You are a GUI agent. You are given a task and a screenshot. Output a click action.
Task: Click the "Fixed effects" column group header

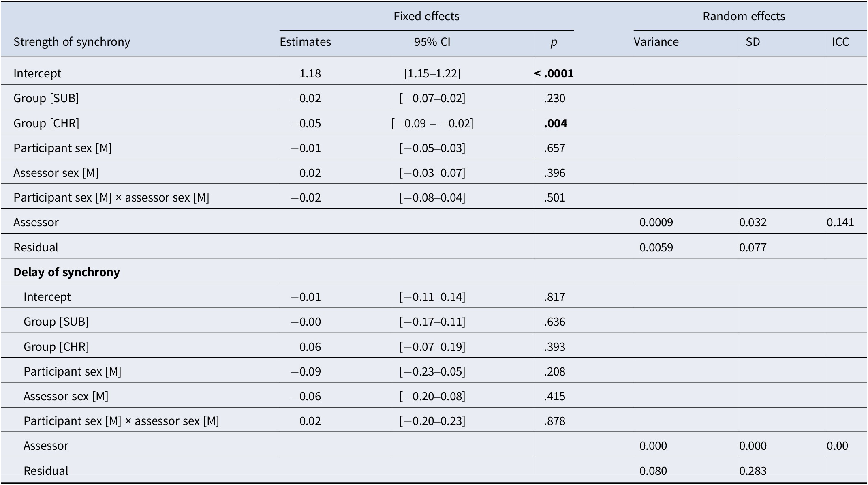coord(426,16)
